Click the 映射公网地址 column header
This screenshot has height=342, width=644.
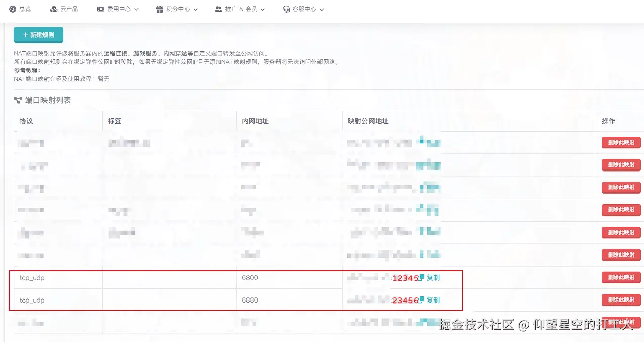(368, 121)
